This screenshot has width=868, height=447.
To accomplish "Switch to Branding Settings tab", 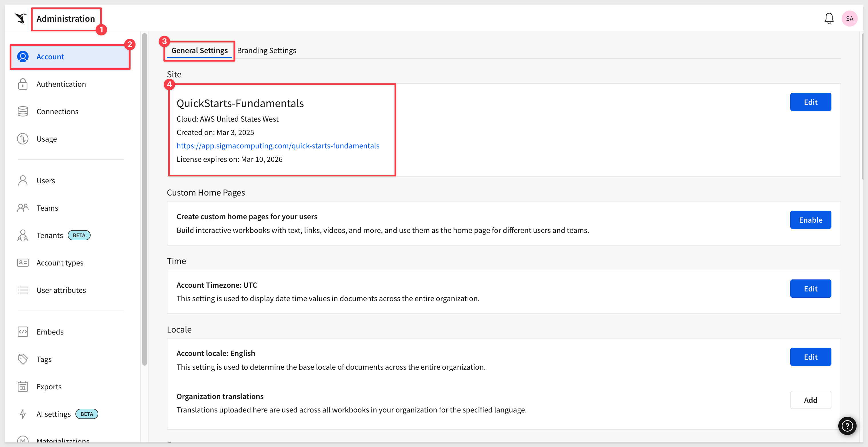I will pos(266,51).
